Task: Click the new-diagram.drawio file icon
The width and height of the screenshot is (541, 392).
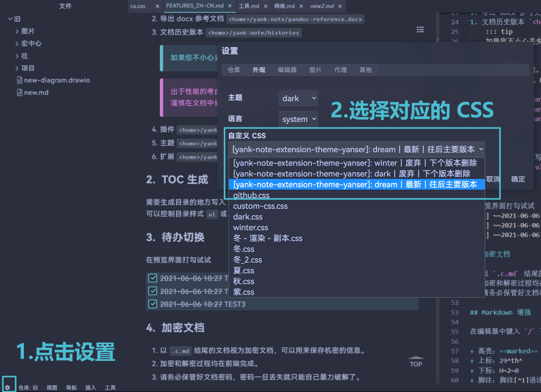Action: point(20,80)
